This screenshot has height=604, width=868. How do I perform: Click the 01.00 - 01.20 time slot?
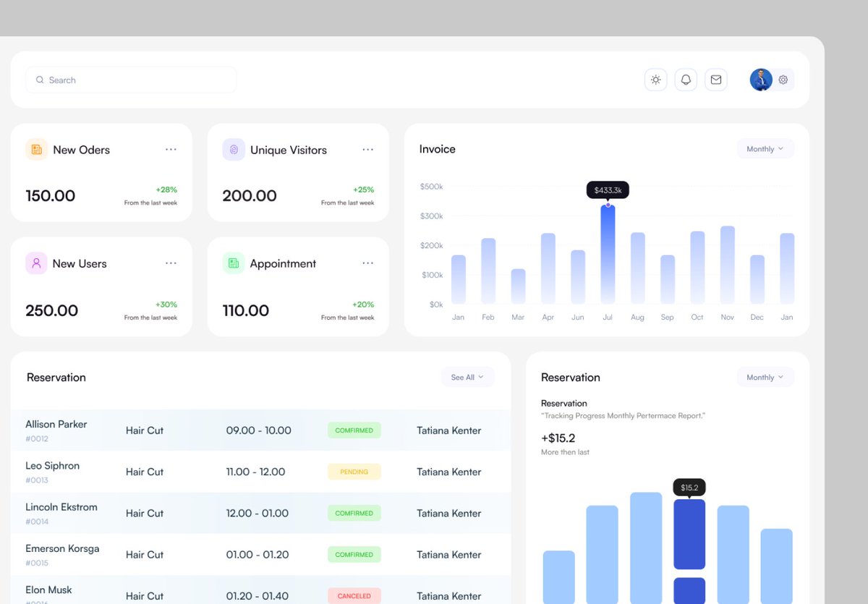point(258,555)
